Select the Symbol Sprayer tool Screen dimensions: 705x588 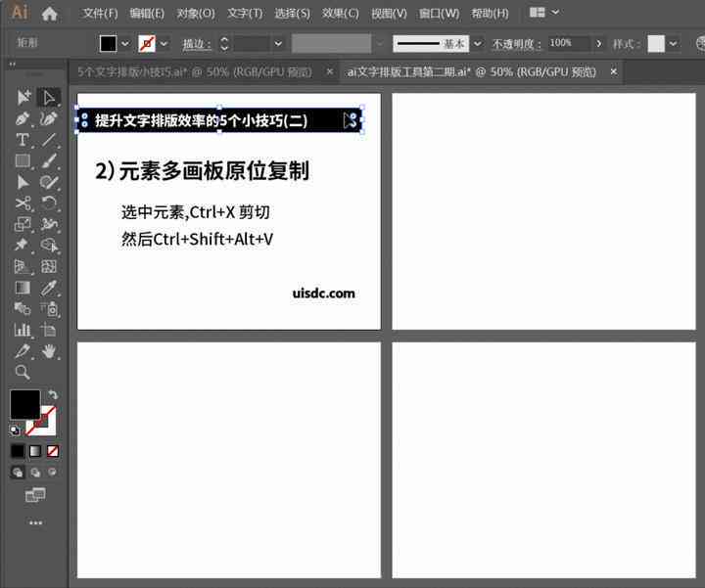point(49,308)
